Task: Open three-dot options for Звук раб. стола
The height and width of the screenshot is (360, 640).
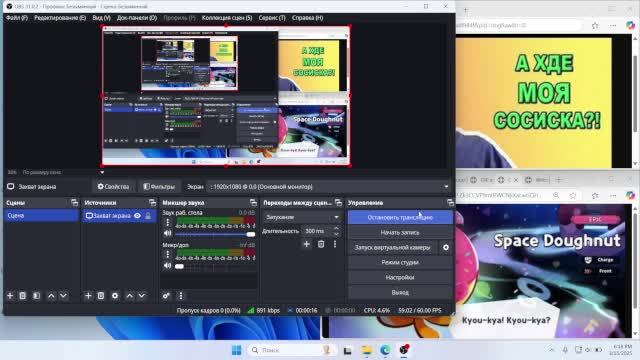Action: click(167, 222)
